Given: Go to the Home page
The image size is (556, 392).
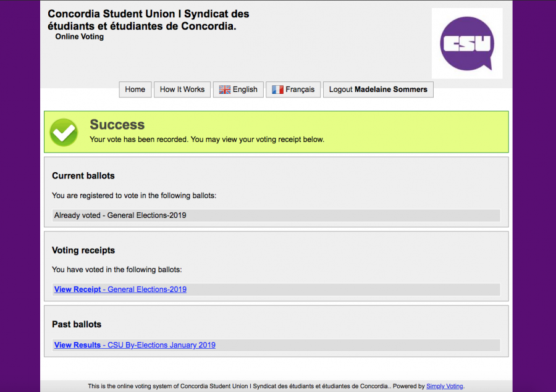Looking at the screenshot, I should point(135,90).
